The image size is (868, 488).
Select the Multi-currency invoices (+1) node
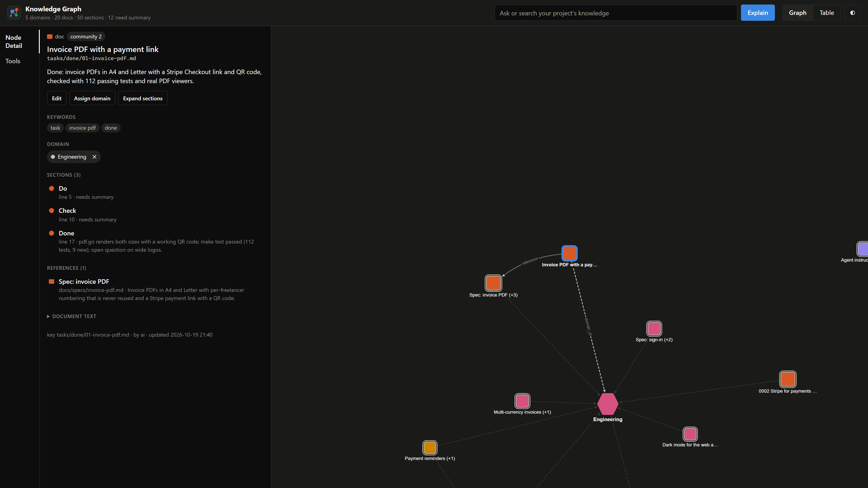click(x=522, y=401)
